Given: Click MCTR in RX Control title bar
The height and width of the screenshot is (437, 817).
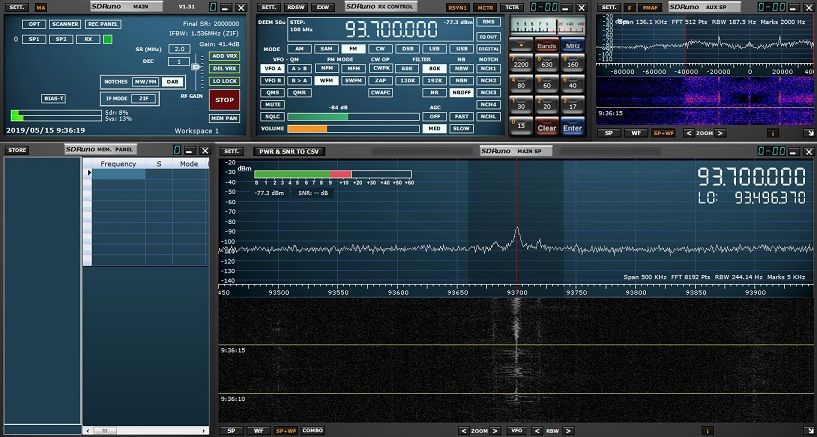Looking at the screenshot, I should pos(485,8).
